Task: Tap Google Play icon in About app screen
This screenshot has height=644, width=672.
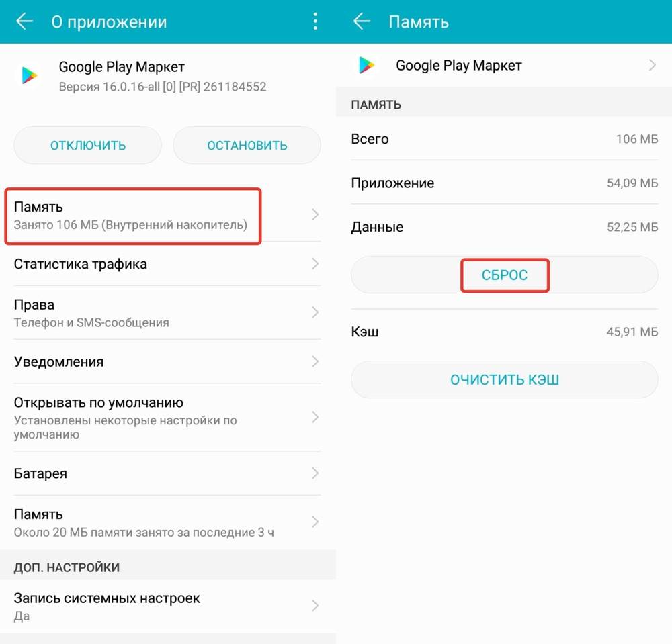Action: pyautogui.click(x=29, y=76)
